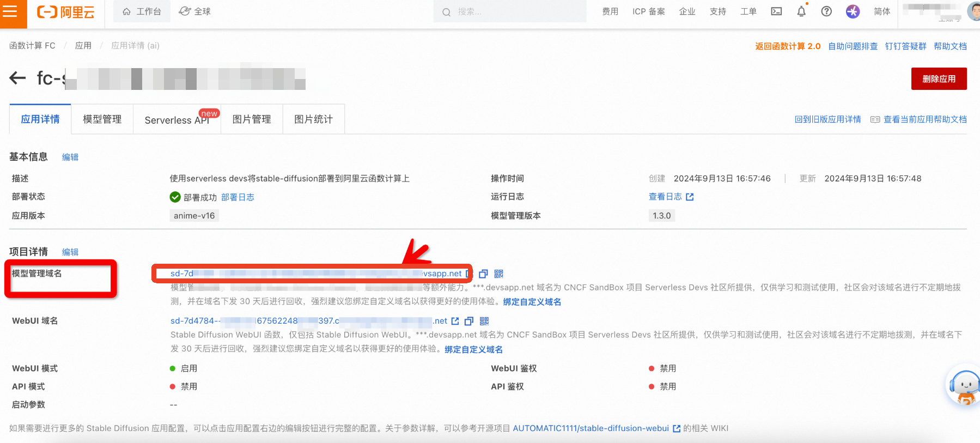Open the 工作台 workbench
Image resolution: width=980 pixels, height=443 pixels.
[142, 11]
